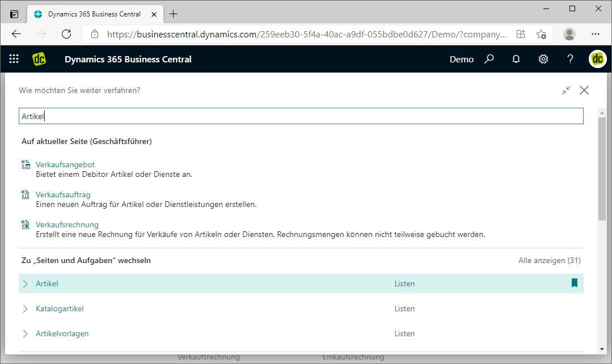Open search magnifier in the header
This screenshot has width=612, height=364.
(489, 59)
